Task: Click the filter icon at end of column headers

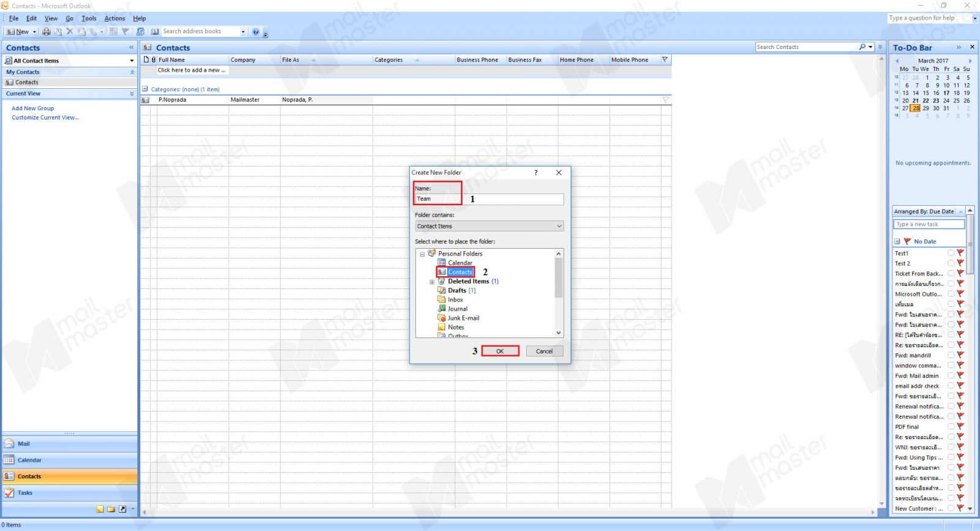Action: click(x=665, y=59)
